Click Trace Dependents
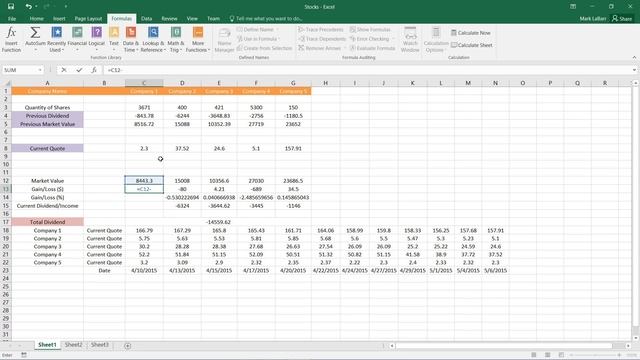 [322, 39]
